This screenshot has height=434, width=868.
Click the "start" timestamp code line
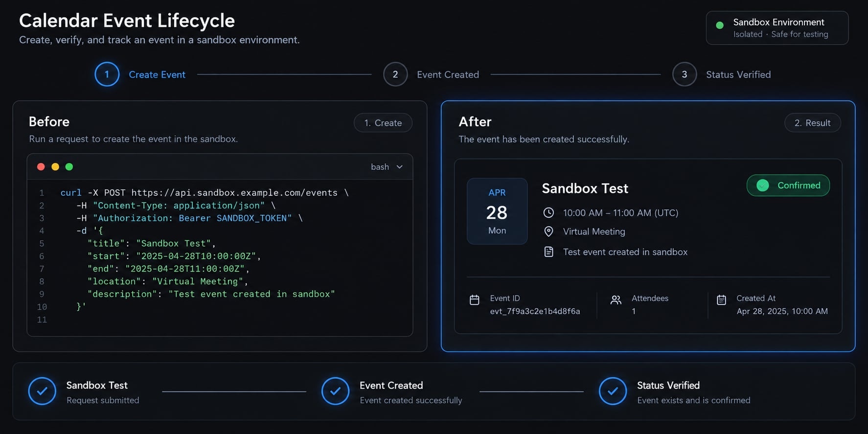174,256
